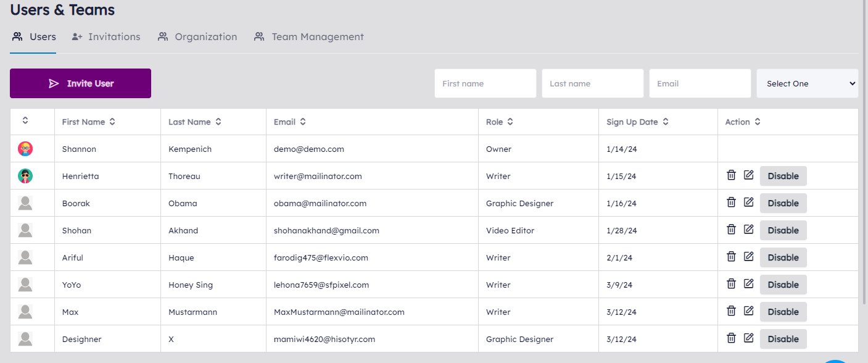Click trash icon in Boorak Obama row
The image size is (868, 363).
tap(731, 202)
